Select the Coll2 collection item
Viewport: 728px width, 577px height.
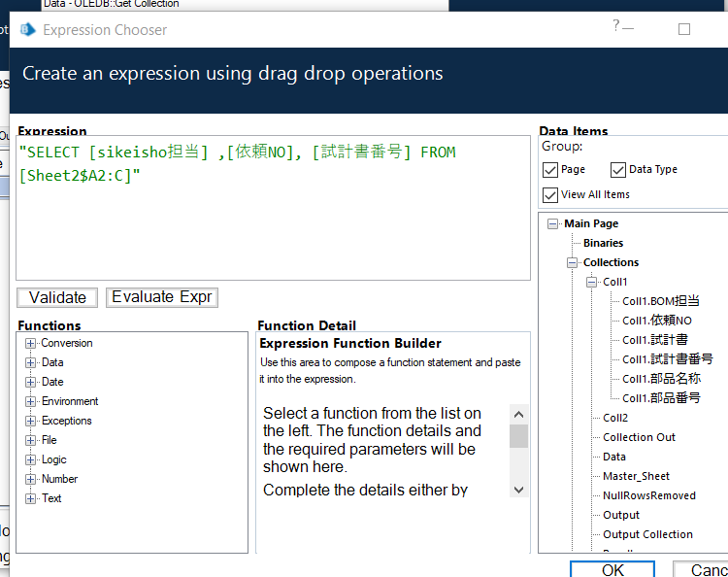click(615, 418)
